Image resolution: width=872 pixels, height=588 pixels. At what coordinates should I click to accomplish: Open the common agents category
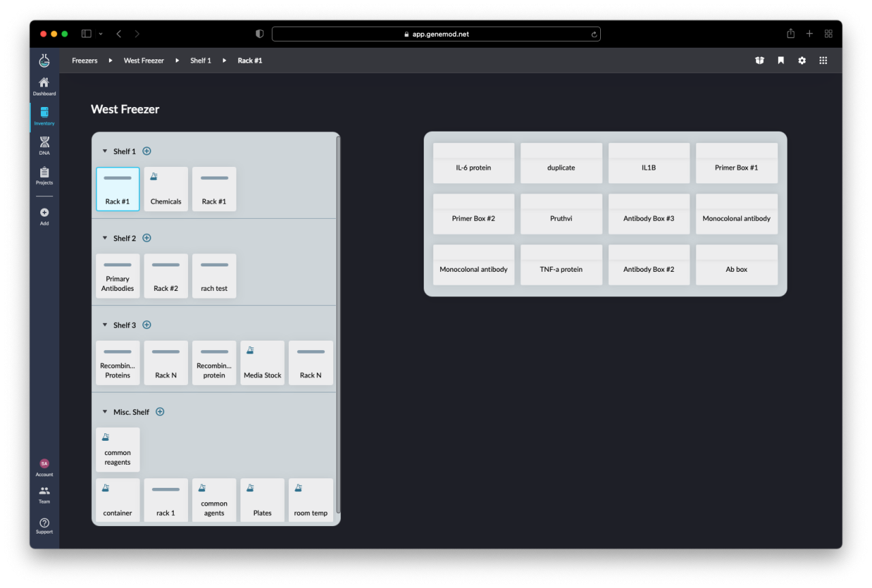pyautogui.click(x=214, y=501)
